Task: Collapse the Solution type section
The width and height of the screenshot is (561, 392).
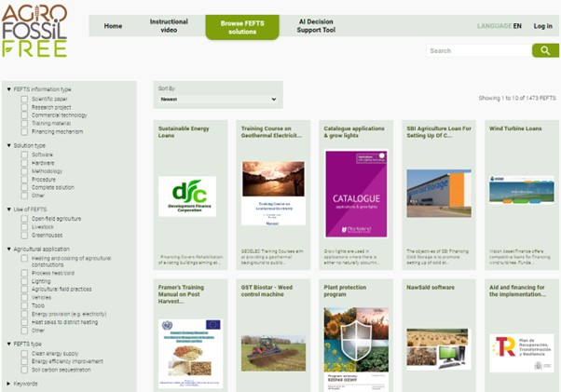Action: point(9,145)
